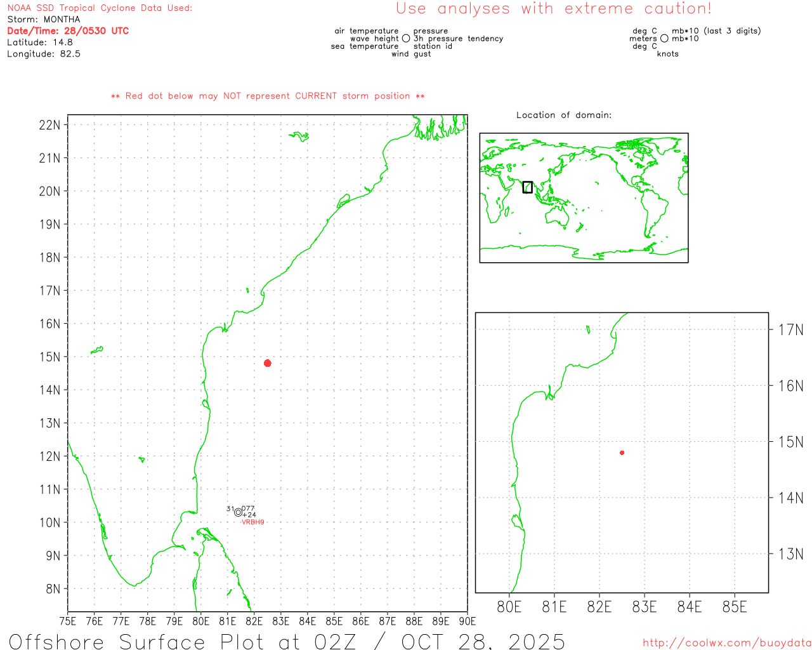The width and height of the screenshot is (812, 650).
Task: Click the black domain rectangle on world map
Action: click(x=527, y=187)
